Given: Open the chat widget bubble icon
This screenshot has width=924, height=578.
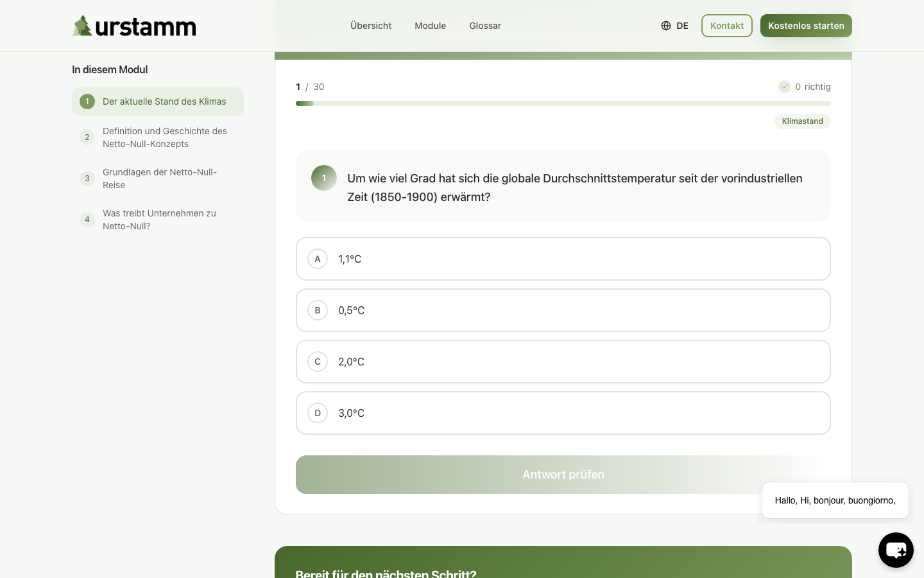Looking at the screenshot, I should pyautogui.click(x=896, y=550).
